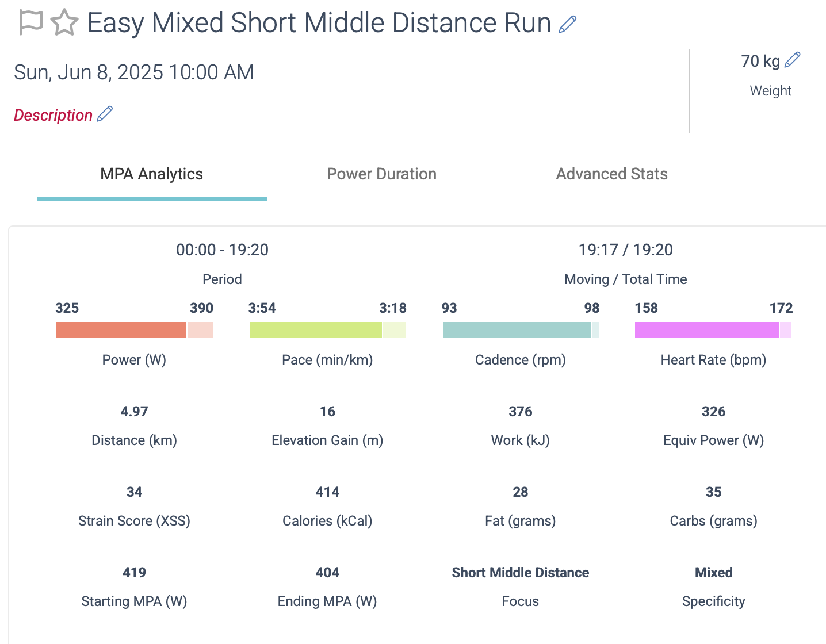The width and height of the screenshot is (826, 644).
Task: Click the red Description link
Action: point(53,115)
